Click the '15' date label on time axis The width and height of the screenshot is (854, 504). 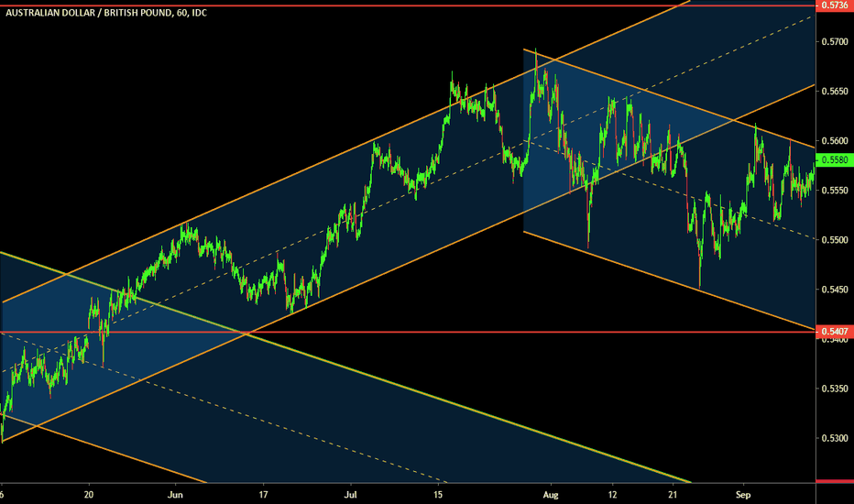click(x=438, y=495)
